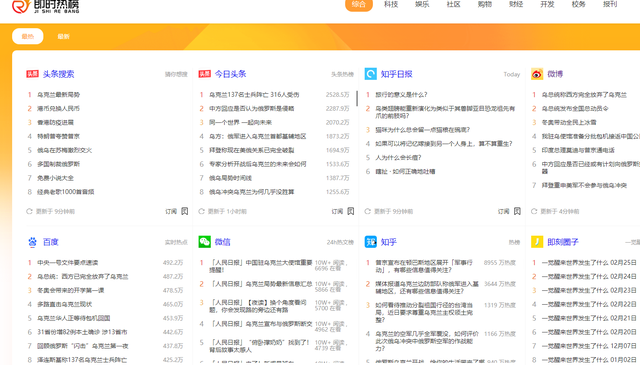Open the 微信 source icon
640x365 pixels.
click(204, 242)
